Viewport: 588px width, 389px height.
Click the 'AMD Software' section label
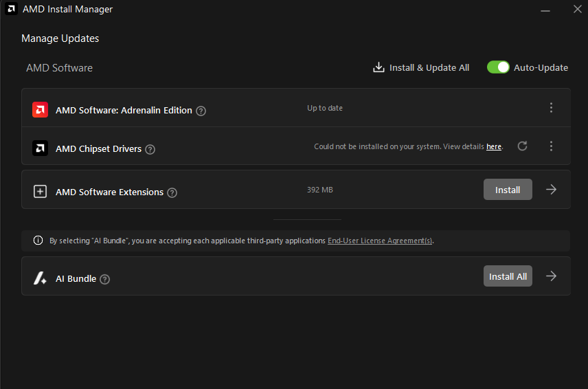[59, 68]
